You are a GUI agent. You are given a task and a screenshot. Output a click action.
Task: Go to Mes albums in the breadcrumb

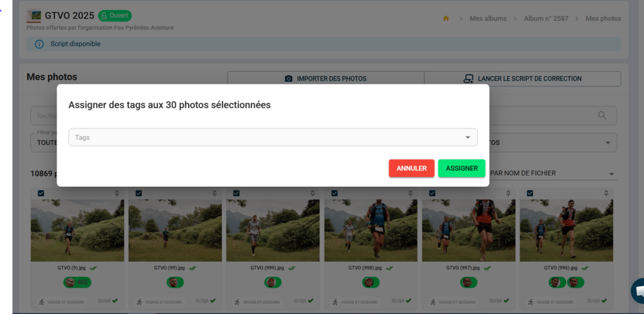click(487, 19)
